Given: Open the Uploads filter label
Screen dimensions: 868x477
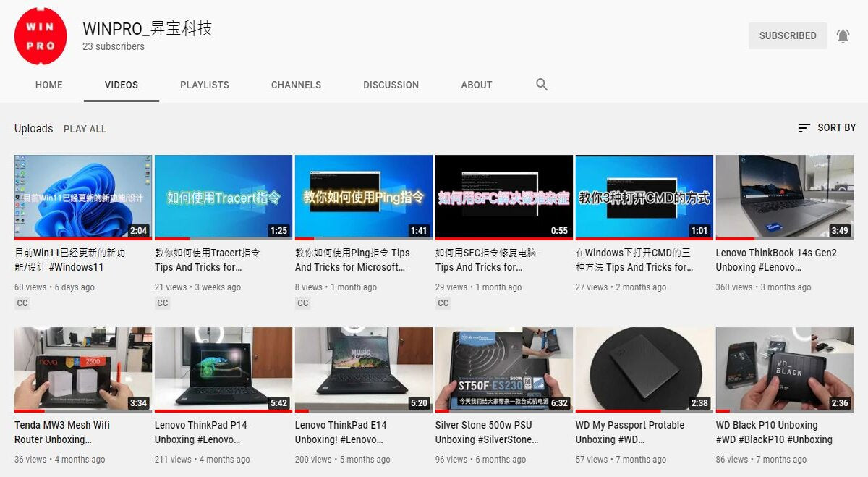Looking at the screenshot, I should (33, 128).
